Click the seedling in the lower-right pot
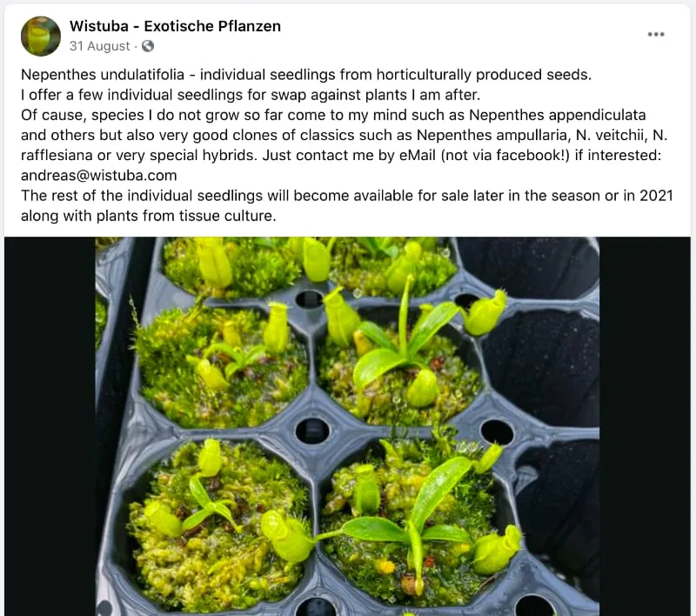Screen dimensions: 696x616 [x=409, y=522]
